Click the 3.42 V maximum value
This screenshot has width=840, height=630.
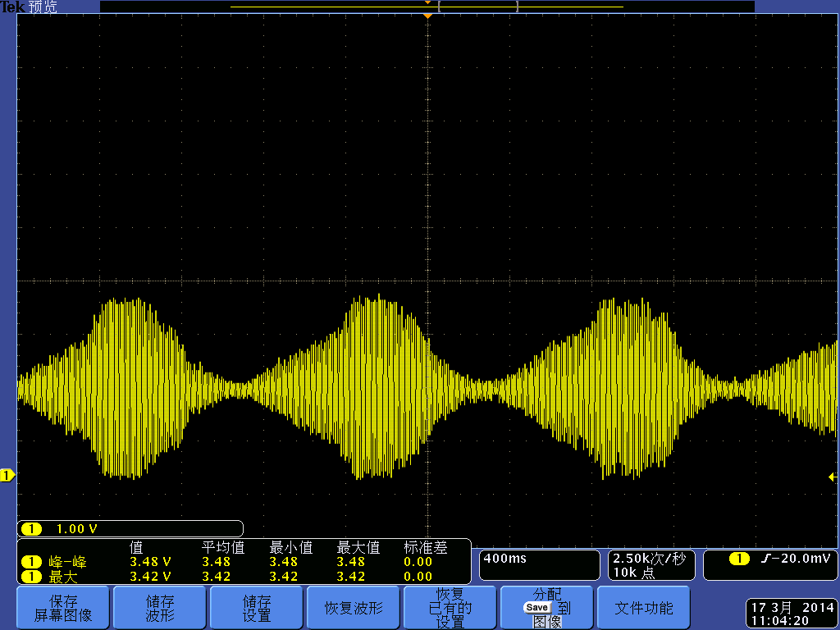click(151, 577)
